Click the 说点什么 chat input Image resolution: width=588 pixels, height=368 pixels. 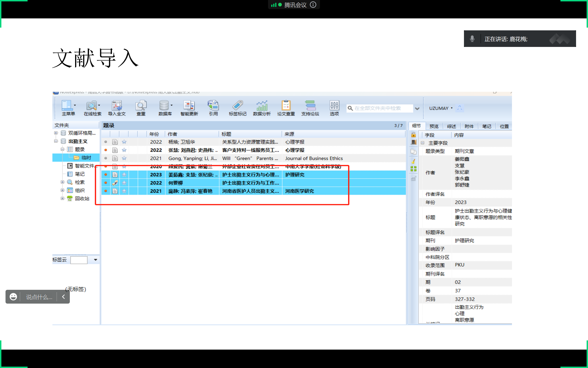tap(39, 297)
